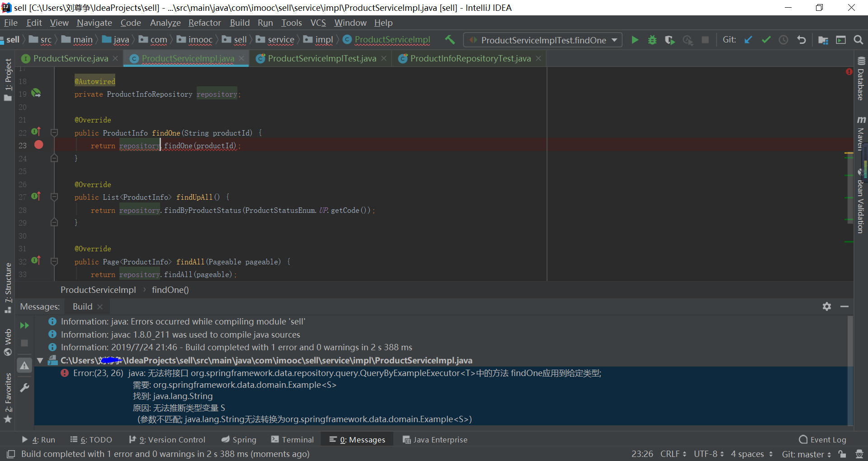Image resolution: width=868 pixels, height=461 pixels.
Task: Open the Terminal tool window
Action: click(292, 440)
